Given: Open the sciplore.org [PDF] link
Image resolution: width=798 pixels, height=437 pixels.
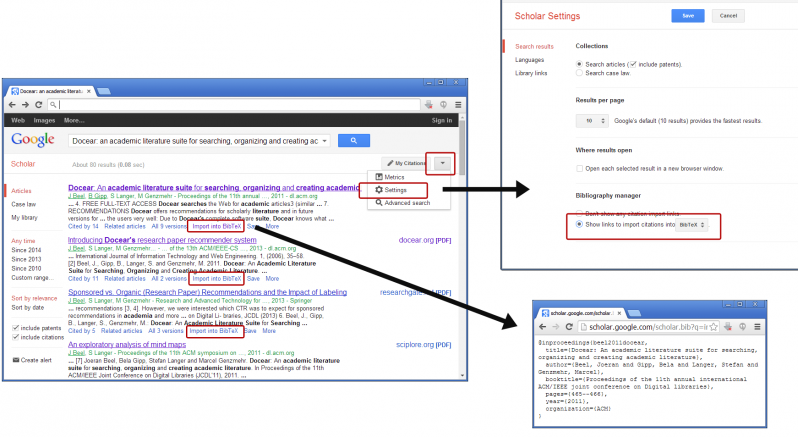Looking at the screenshot, I should click(x=423, y=344).
